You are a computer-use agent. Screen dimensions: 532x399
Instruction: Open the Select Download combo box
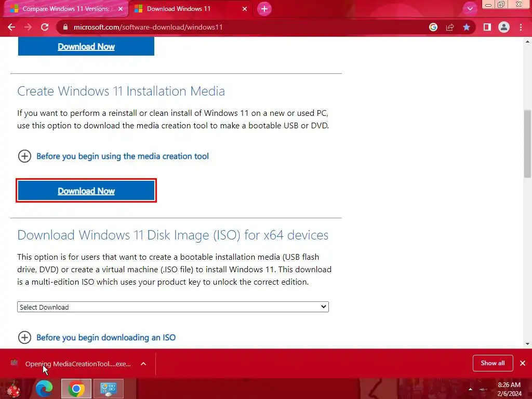pos(172,307)
